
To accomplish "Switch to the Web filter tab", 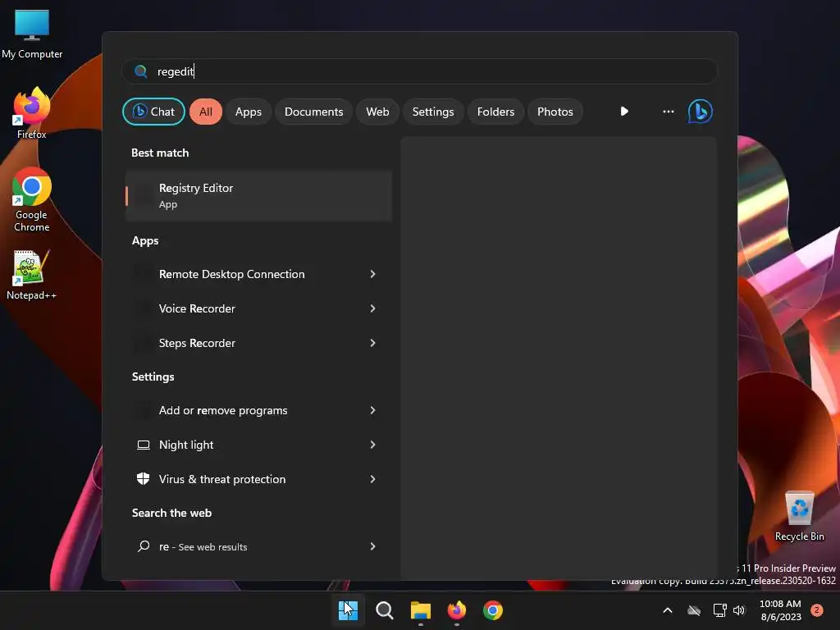I will click(x=377, y=112).
